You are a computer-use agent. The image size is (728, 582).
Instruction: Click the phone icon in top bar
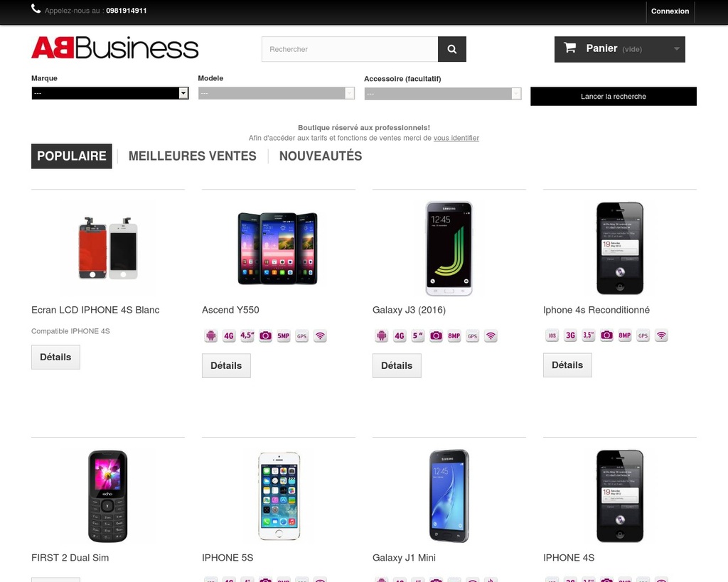pos(36,9)
